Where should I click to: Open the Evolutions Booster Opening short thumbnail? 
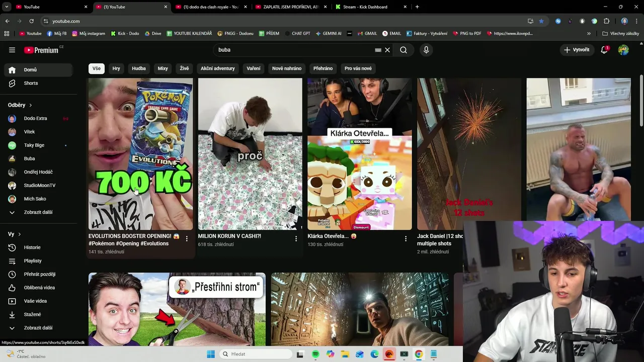pyautogui.click(x=140, y=154)
